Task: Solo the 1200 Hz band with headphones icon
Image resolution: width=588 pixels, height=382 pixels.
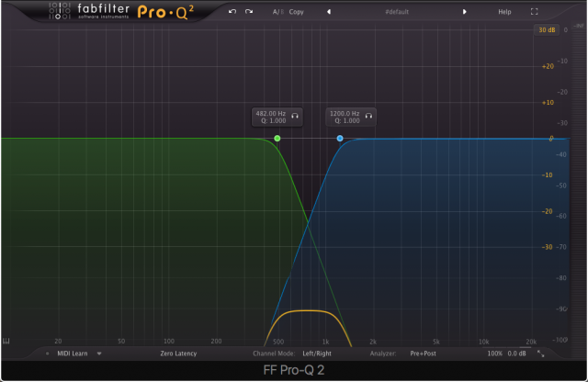Action: coord(367,117)
